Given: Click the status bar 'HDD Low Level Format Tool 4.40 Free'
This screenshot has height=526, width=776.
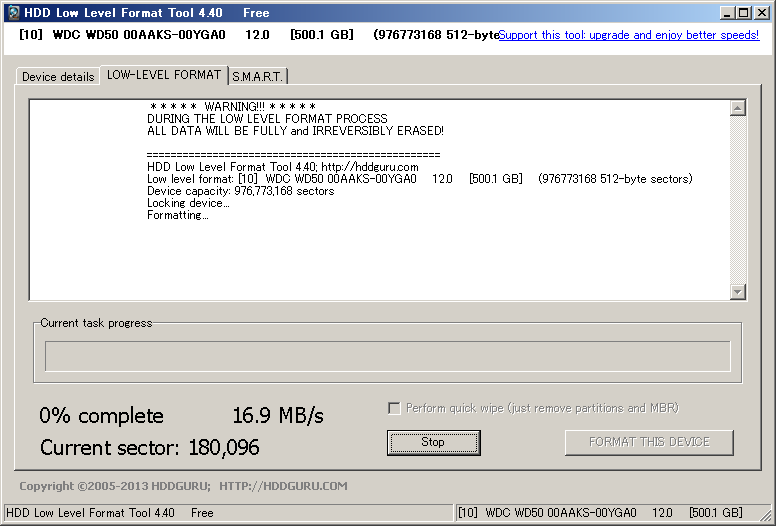Looking at the screenshot, I should 110,513.
